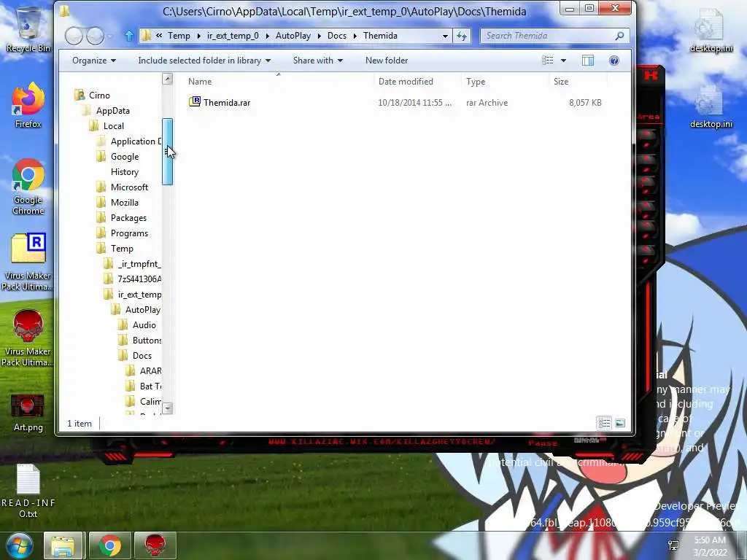Go forward with the Explorer forward arrow
Screen dimensions: 747x560
pyautogui.click(x=96, y=36)
